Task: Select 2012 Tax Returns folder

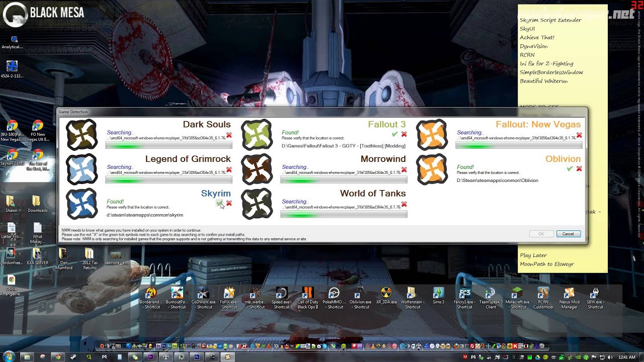Action: tap(90, 258)
